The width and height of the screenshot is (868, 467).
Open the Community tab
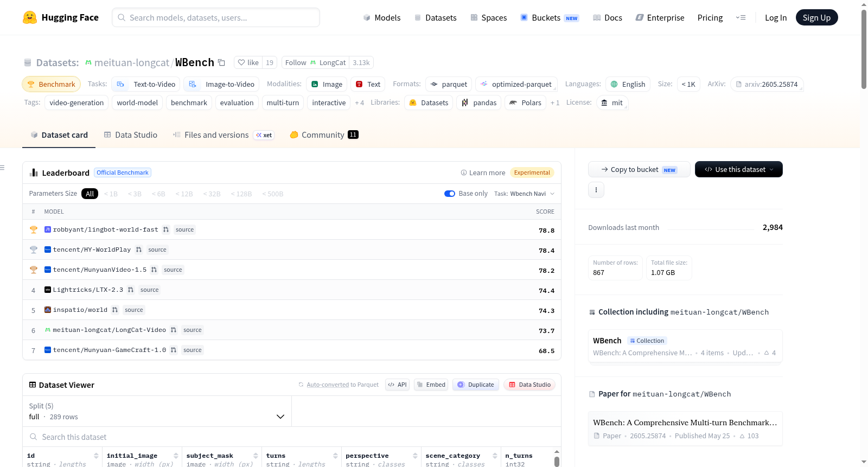(x=324, y=135)
